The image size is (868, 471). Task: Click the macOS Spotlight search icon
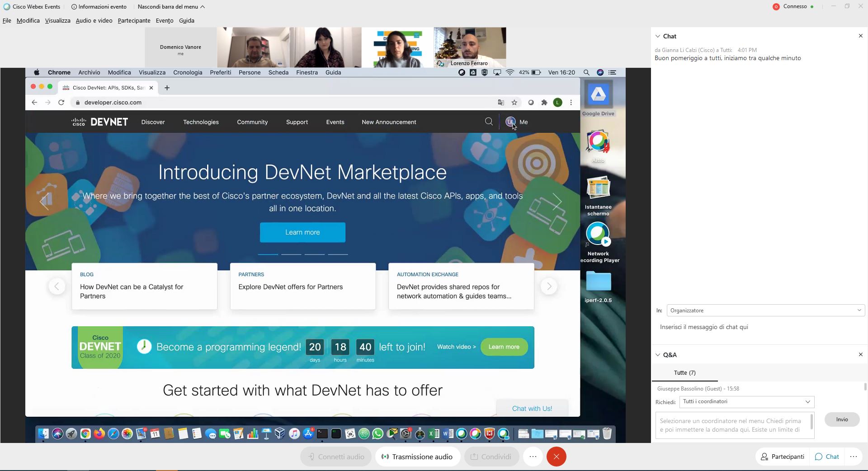586,72
